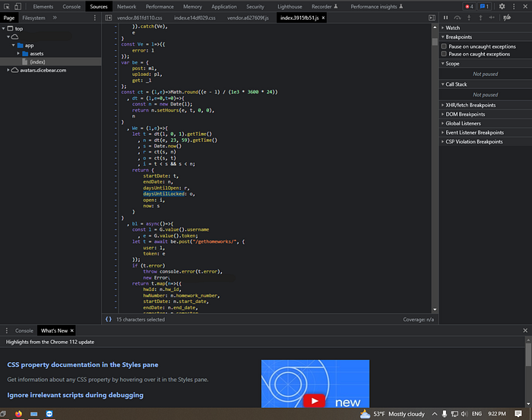Viewport: 532px width, 420px height.
Task: Click the code editor scroll down arrow
Action: point(435,309)
